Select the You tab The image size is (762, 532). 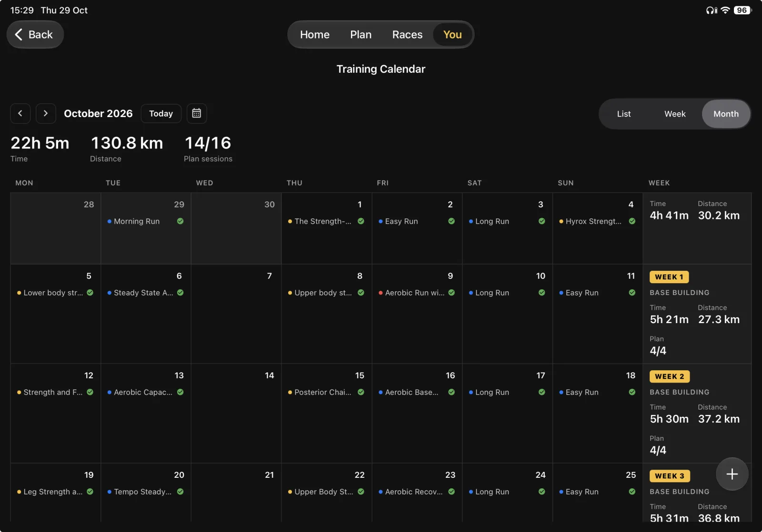[452, 35]
